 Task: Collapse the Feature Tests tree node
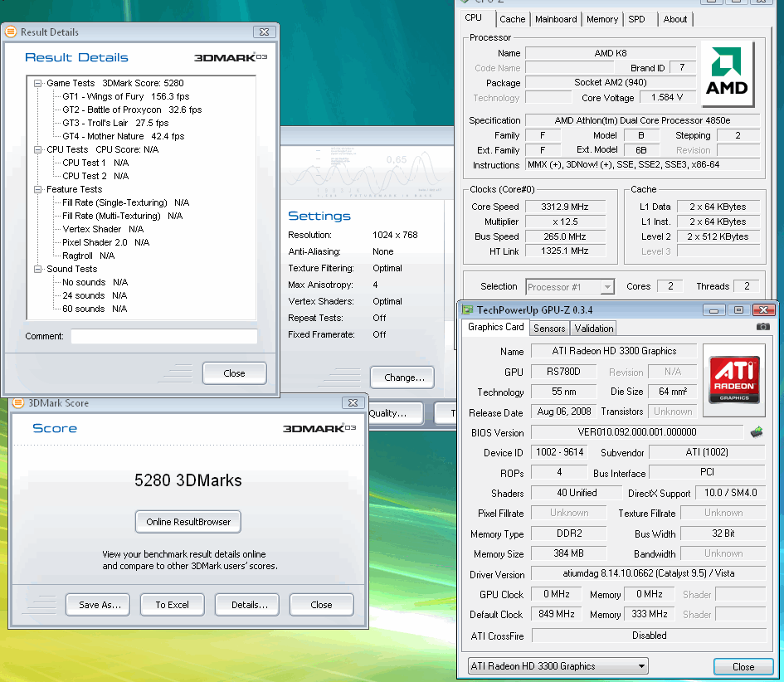[x=37, y=189]
